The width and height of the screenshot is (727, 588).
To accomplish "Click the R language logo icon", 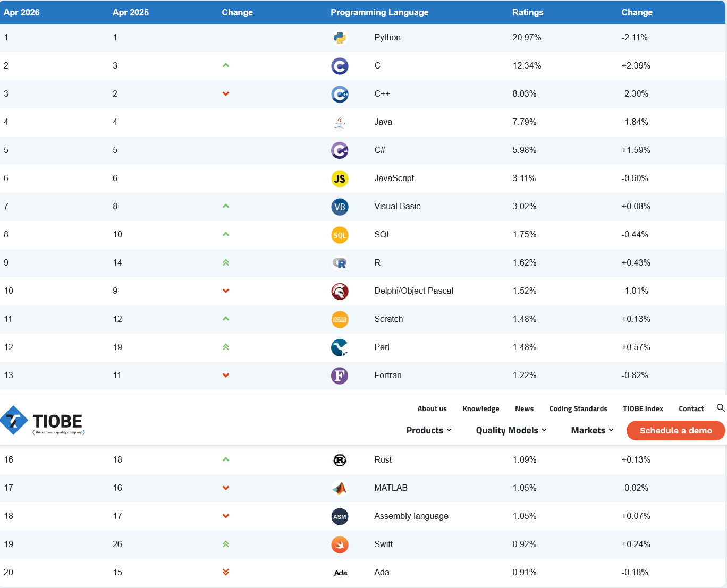I will click(340, 263).
